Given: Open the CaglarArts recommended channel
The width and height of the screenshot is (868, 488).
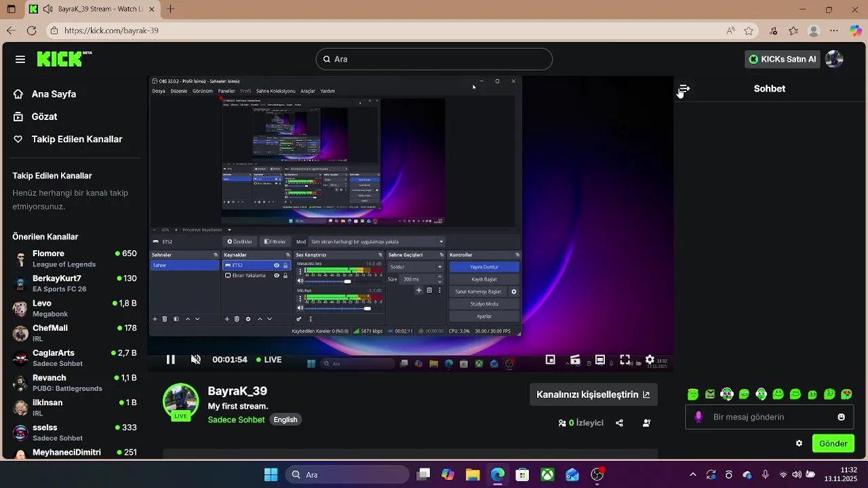Looking at the screenshot, I should [75, 358].
